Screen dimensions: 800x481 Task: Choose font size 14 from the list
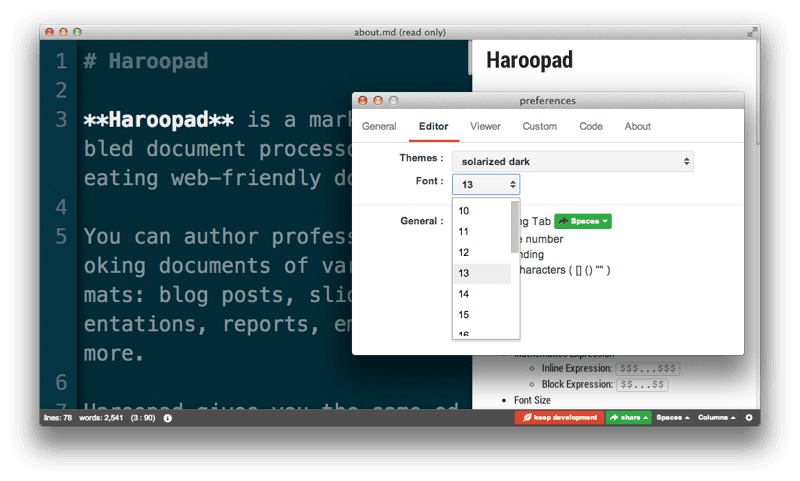pyautogui.click(x=464, y=294)
